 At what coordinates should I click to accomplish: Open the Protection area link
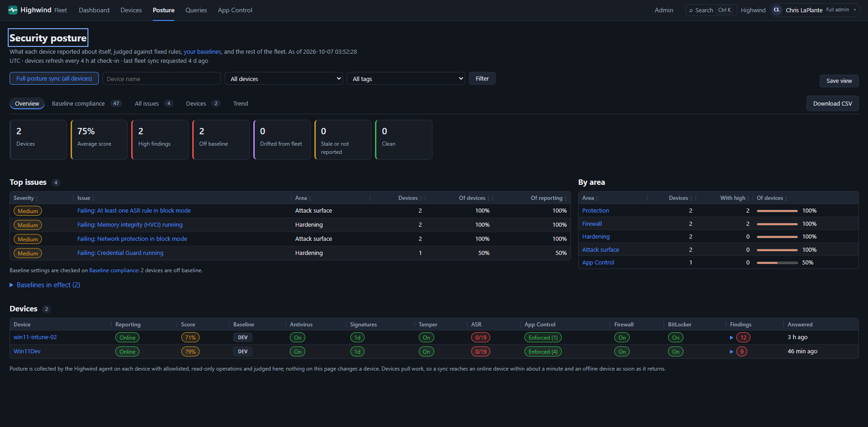(x=596, y=211)
